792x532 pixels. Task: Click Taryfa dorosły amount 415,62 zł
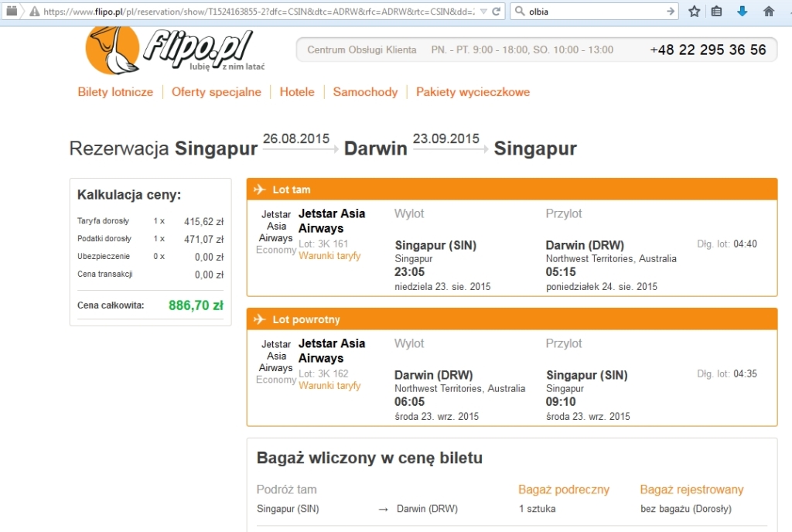tap(203, 222)
